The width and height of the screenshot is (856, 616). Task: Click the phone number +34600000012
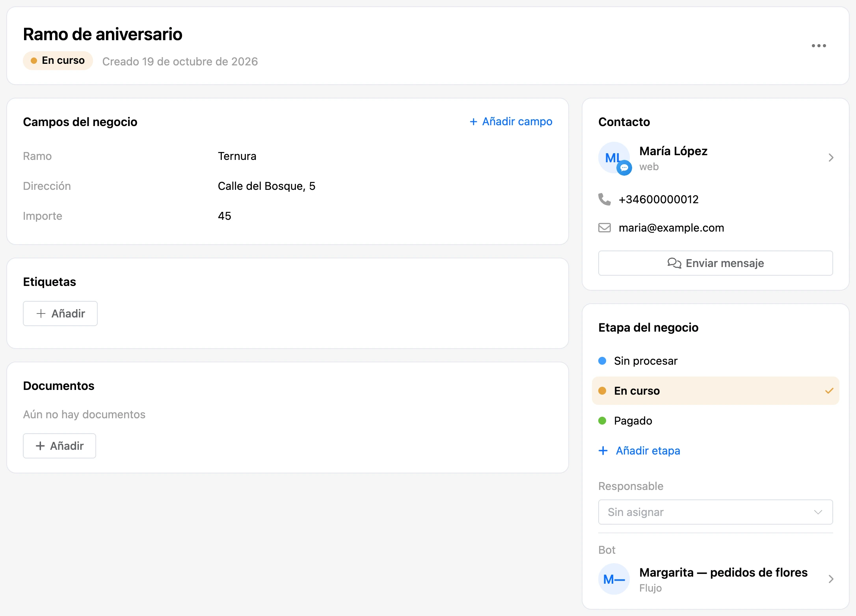(x=659, y=199)
